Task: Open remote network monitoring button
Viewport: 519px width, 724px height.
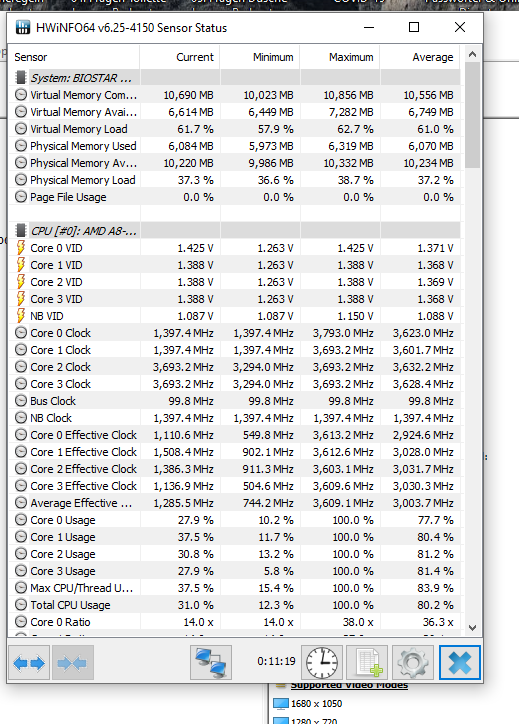Action: pos(211,663)
